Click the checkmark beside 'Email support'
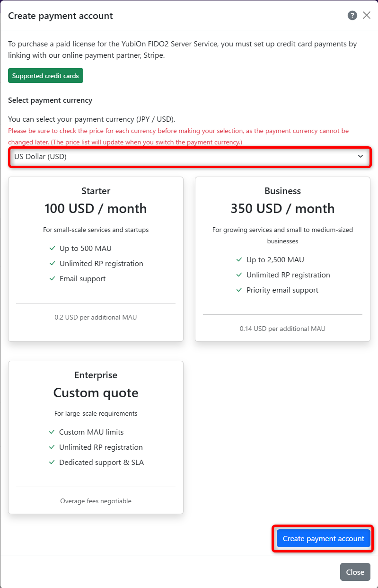The image size is (378, 588). (52, 278)
